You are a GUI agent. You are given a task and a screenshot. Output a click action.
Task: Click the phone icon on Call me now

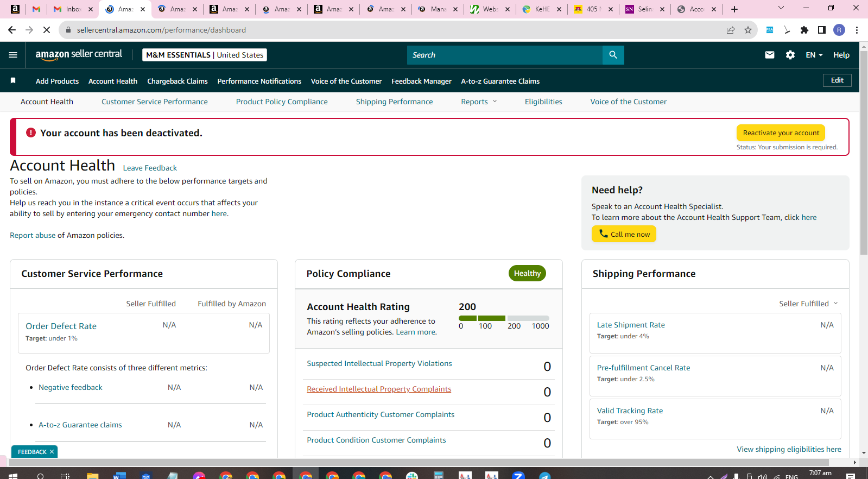[603, 234]
